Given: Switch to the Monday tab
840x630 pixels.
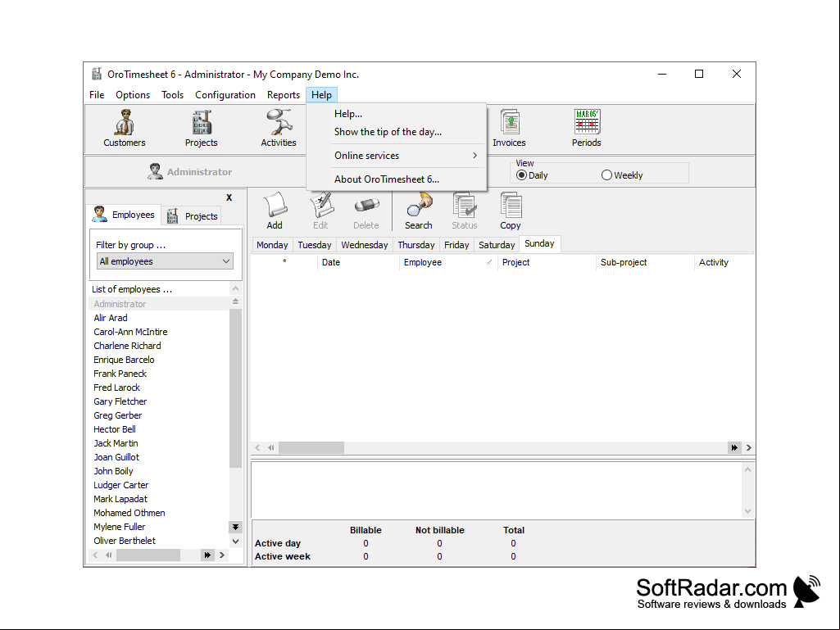Looking at the screenshot, I should pos(272,245).
